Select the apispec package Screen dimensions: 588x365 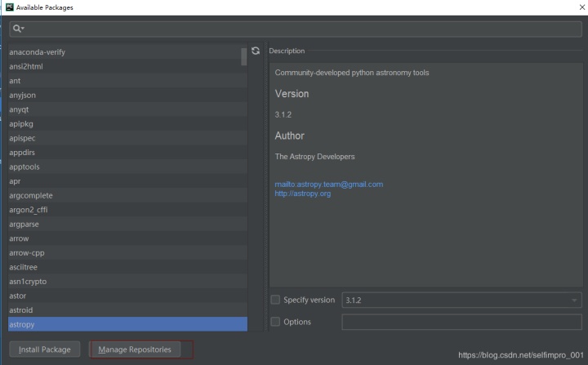(x=127, y=138)
